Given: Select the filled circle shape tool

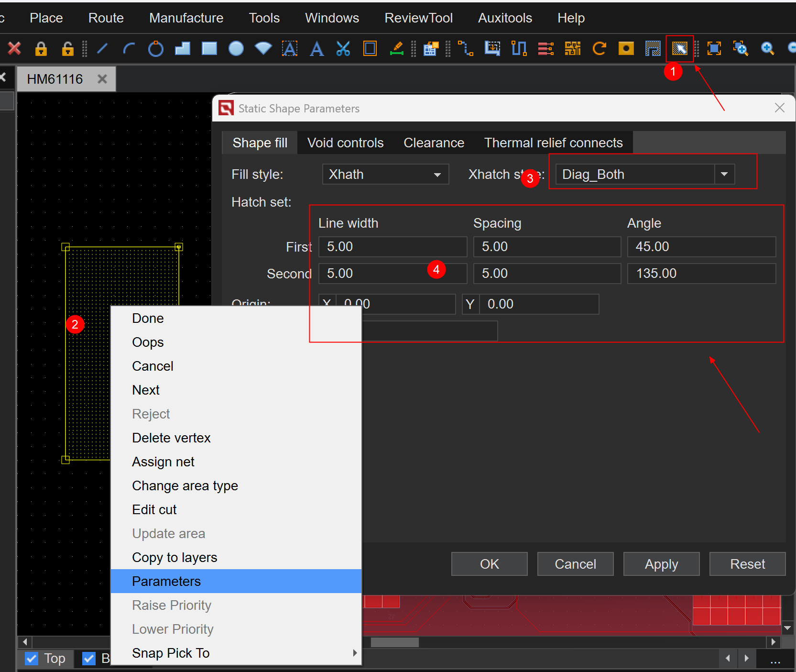Looking at the screenshot, I should [236, 48].
